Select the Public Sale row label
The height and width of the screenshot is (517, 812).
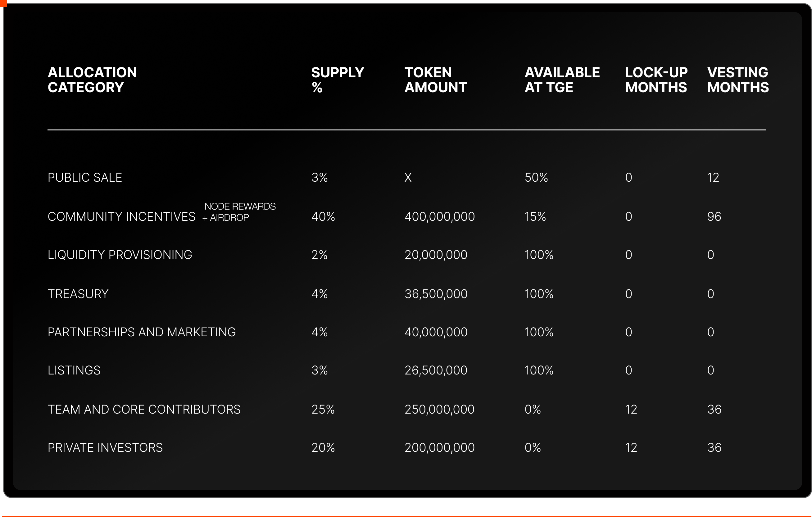[85, 177]
